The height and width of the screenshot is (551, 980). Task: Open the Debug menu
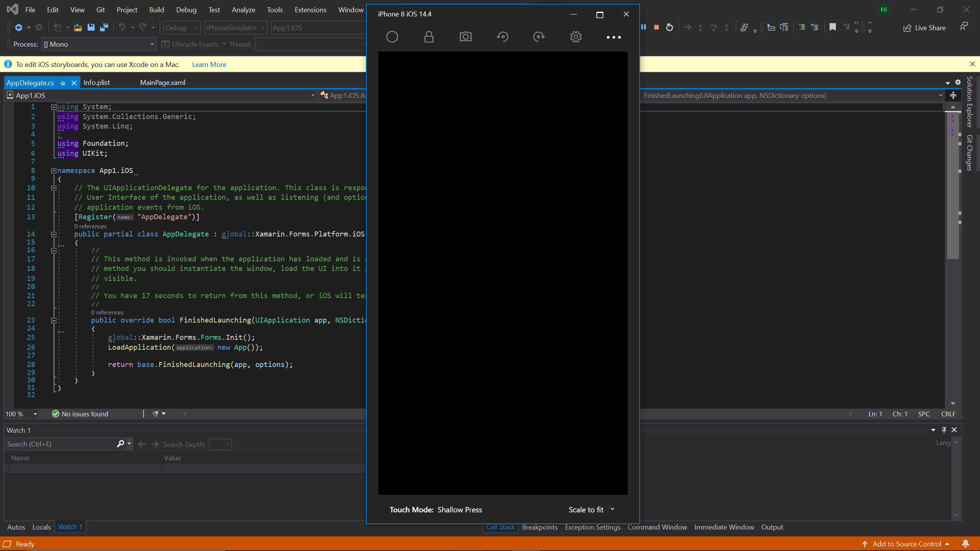pyautogui.click(x=186, y=10)
